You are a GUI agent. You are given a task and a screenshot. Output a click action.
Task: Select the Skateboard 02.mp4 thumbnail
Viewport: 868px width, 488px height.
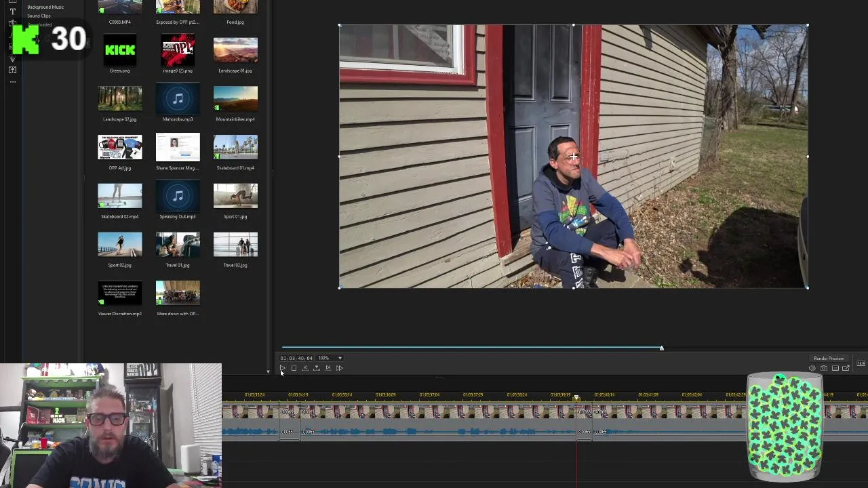(120, 196)
